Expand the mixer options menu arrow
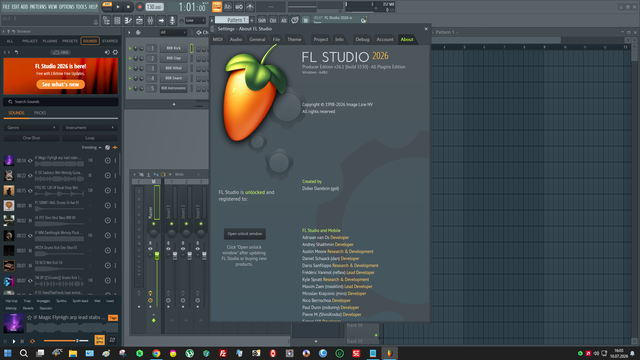 pos(134,175)
